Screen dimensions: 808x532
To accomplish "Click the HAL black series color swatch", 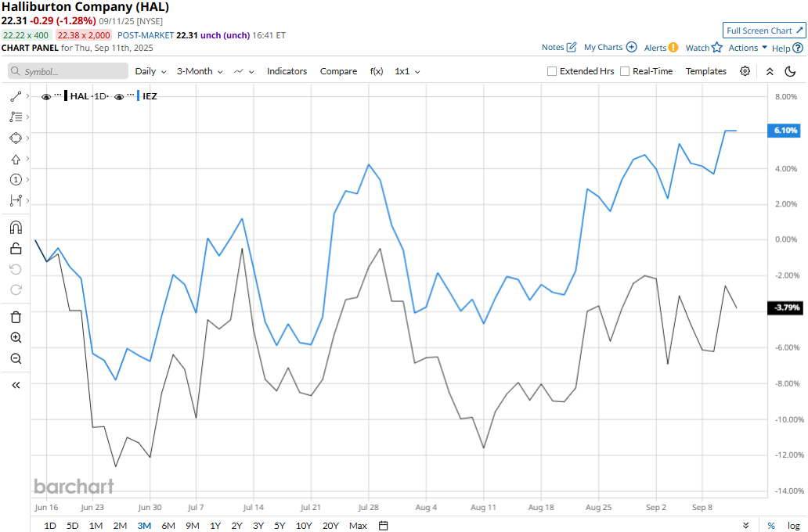I will coord(66,96).
